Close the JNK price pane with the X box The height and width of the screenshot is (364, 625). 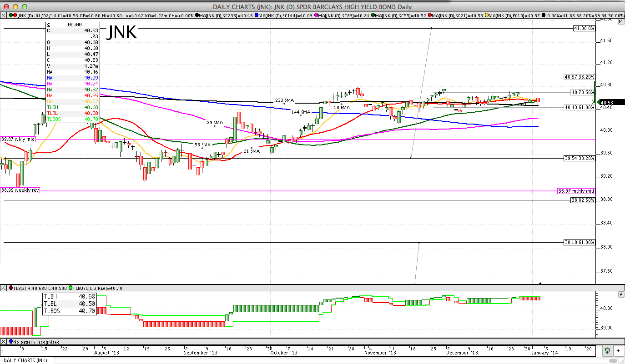(3, 15)
